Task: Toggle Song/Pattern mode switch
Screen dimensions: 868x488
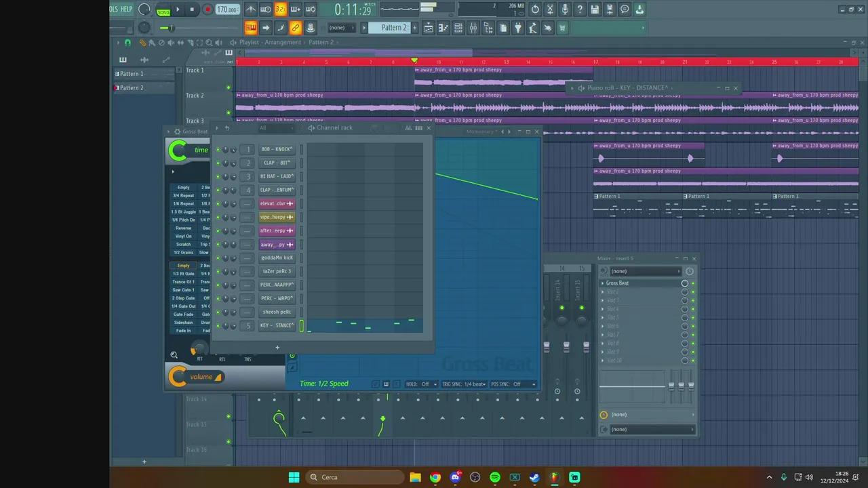Action: [163, 10]
